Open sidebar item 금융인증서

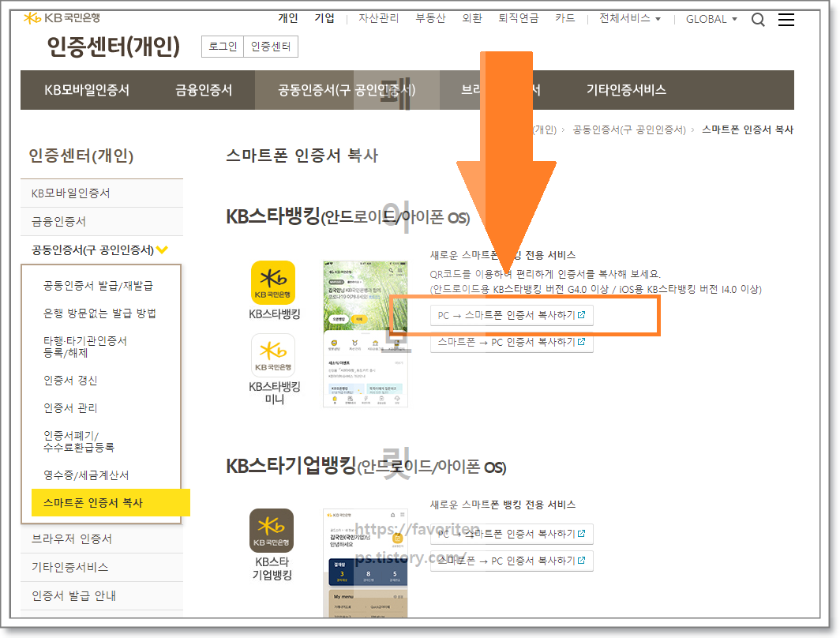coord(102,221)
